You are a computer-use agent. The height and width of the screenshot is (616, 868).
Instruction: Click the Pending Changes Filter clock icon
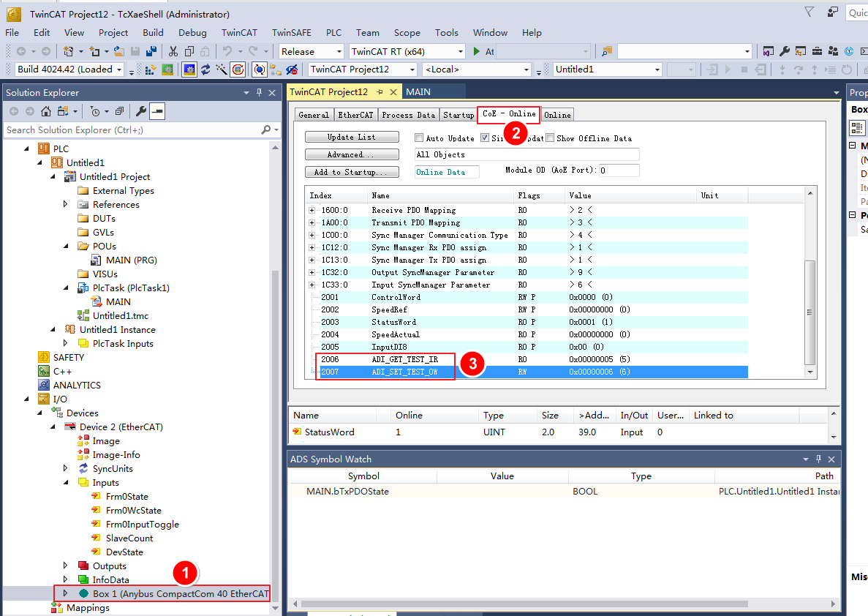95,111
